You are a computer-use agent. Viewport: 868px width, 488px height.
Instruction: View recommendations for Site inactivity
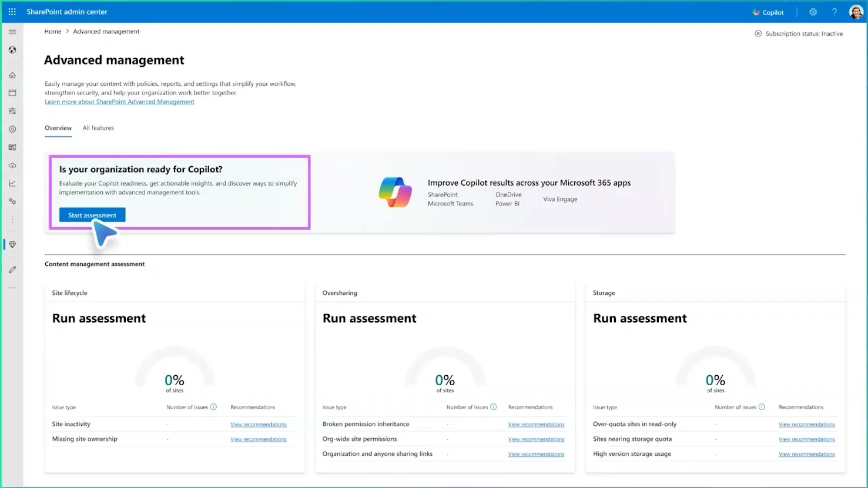click(259, 425)
